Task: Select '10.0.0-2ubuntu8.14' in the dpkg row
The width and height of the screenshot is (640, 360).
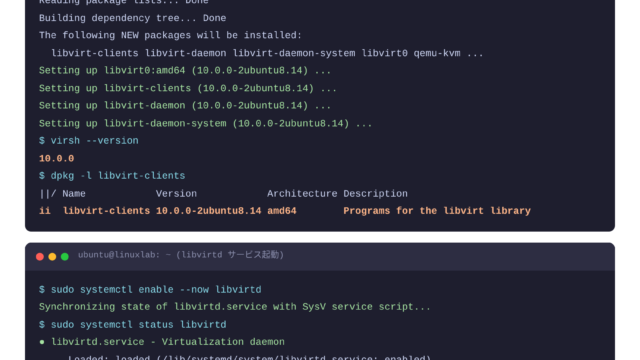Action: pyautogui.click(x=209, y=211)
